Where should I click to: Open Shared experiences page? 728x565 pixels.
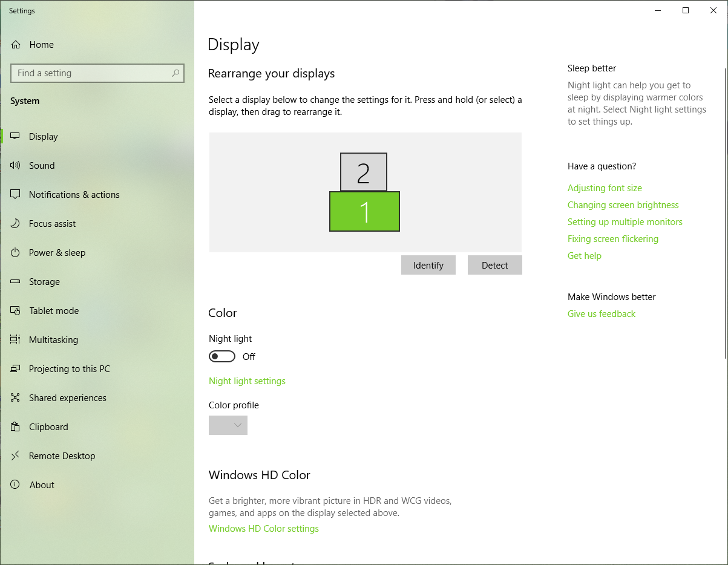[x=97, y=398]
